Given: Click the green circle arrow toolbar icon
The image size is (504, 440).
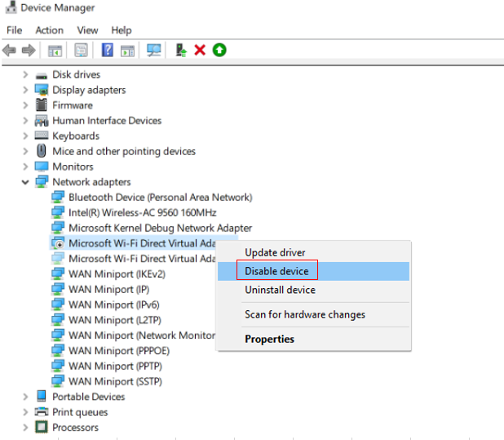Looking at the screenshot, I should point(219,51).
